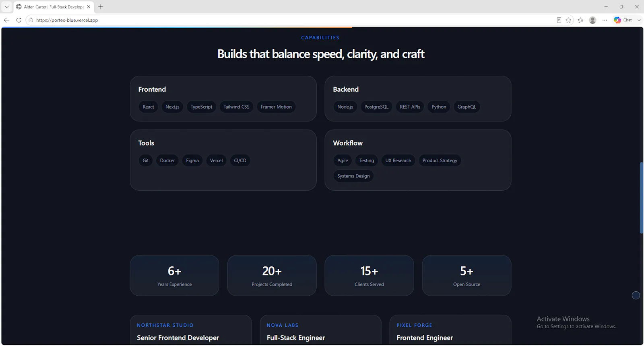Close the Aiden Carter tab
The height and width of the screenshot is (346, 644).
point(89,7)
